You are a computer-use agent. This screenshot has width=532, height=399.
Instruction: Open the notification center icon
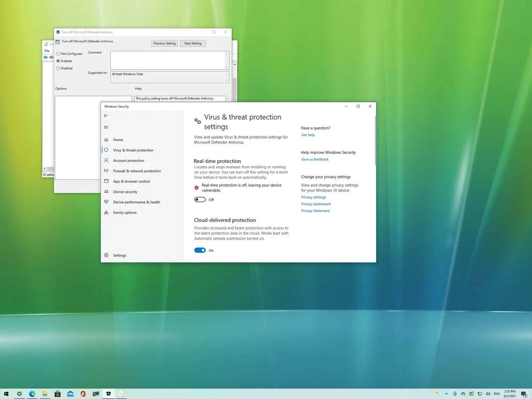pos(524,394)
